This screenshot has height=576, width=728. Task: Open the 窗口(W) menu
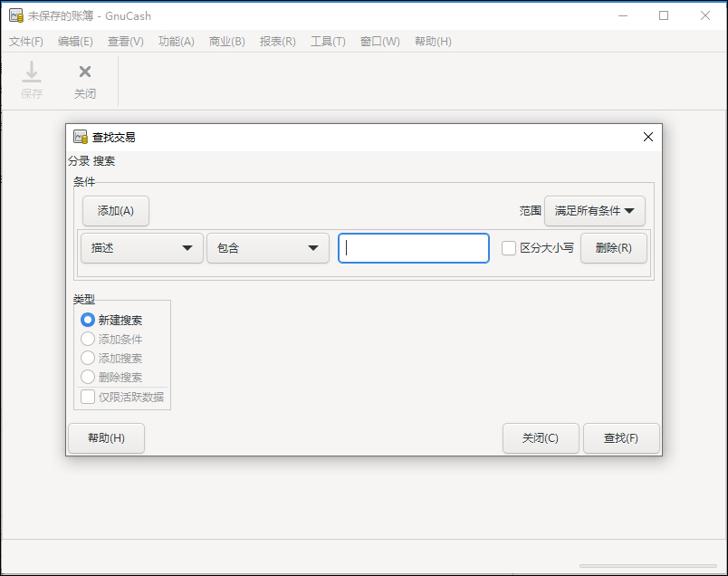379,41
